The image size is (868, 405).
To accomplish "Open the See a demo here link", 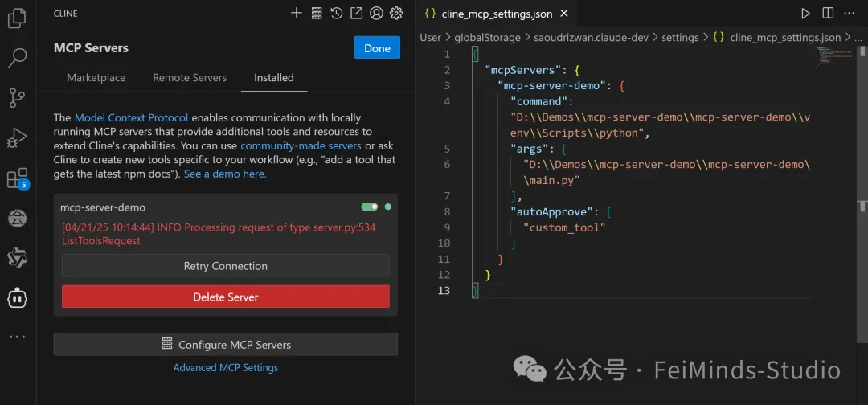I will [225, 174].
